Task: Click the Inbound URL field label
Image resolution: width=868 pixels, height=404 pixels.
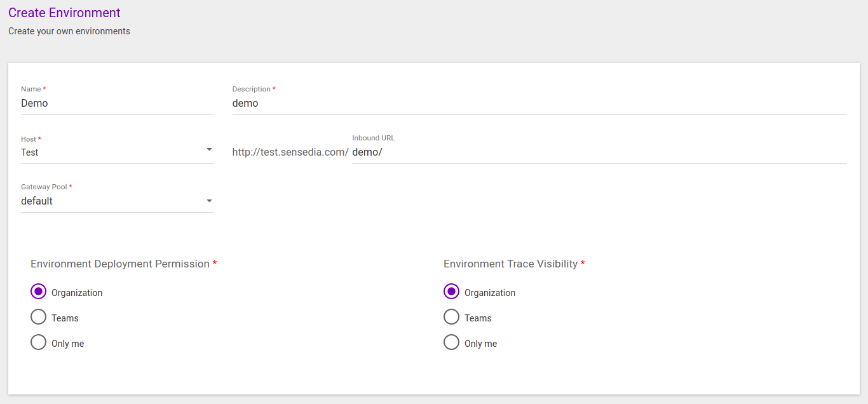Action: point(373,138)
